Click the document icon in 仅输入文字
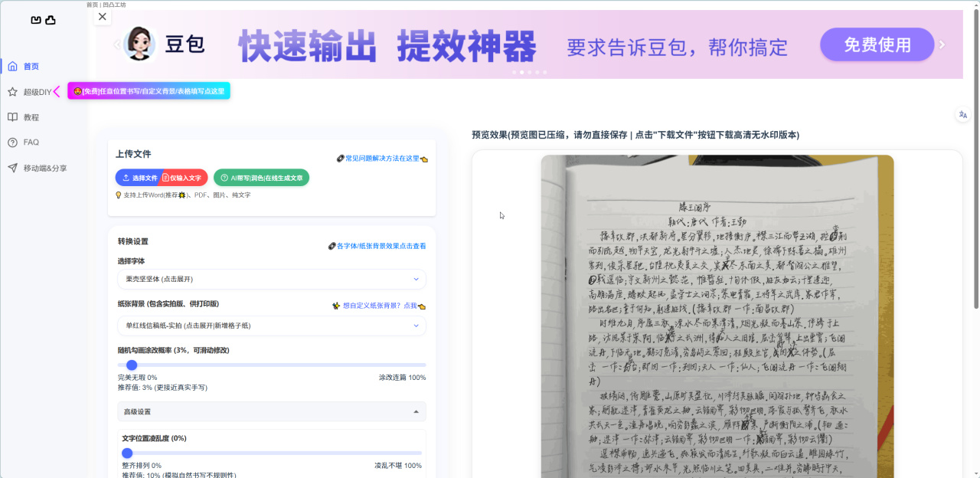Screen dimensions: 980x478 165,178
